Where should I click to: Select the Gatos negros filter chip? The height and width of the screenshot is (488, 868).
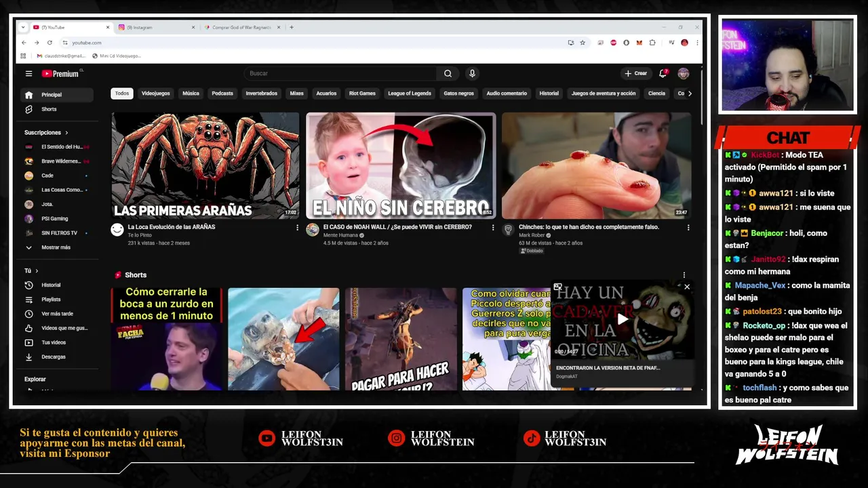coord(459,94)
